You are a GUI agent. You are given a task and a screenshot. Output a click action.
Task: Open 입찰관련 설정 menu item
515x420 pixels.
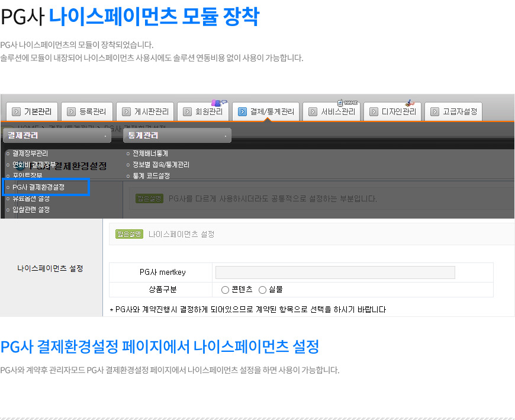click(31, 210)
